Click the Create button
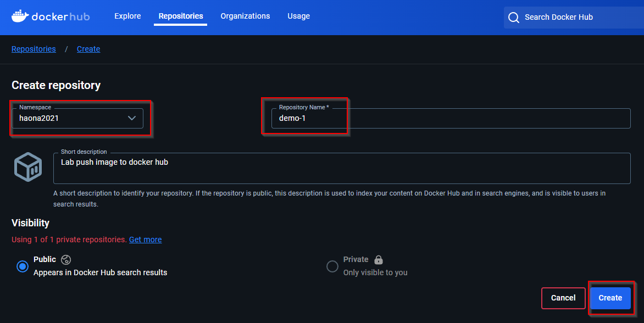The width and height of the screenshot is (644, 323). (610, 298)
